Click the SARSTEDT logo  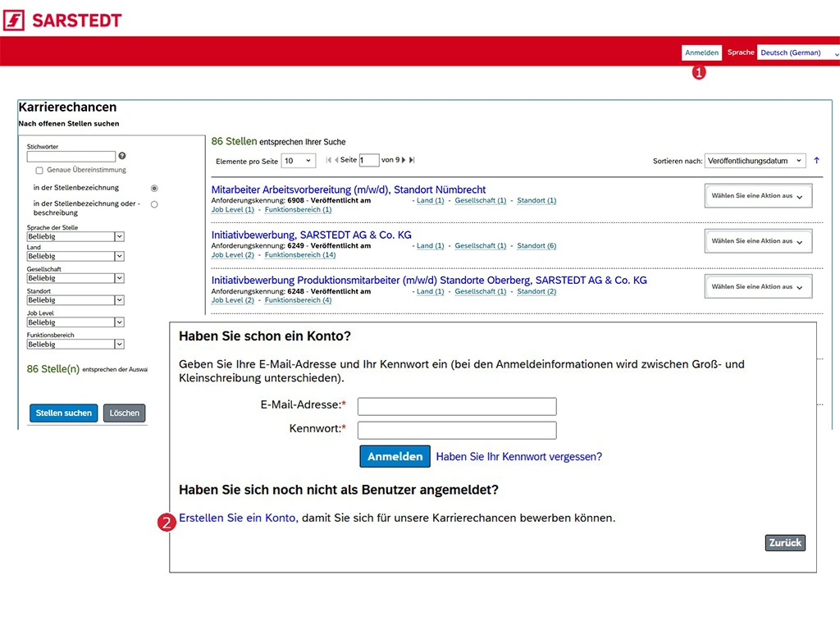62,21
